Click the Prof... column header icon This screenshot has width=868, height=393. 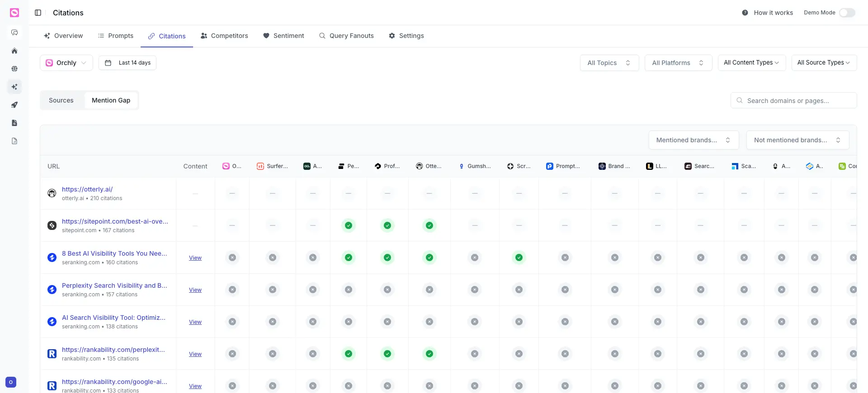coord(378,166)
